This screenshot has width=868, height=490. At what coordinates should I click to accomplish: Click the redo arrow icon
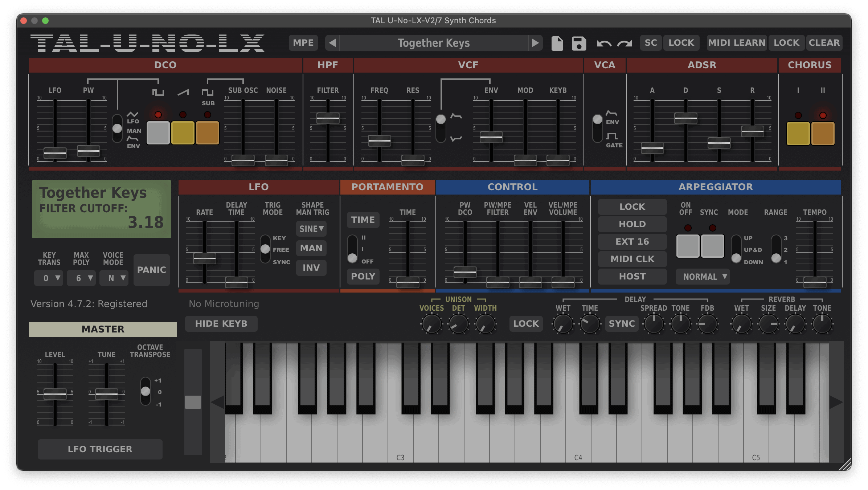[x=625, y=44]
